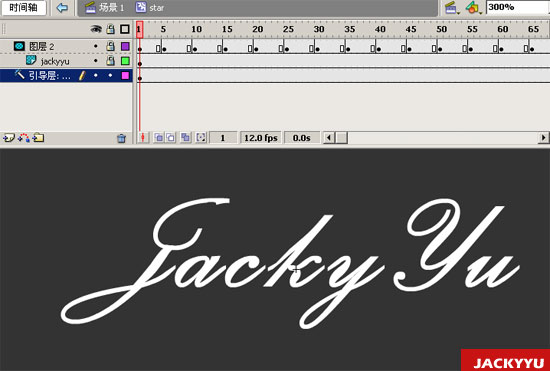The width and height of the screenshot is (550, 371).
Task: Toggle show/hide all layers eye icon
Action: coord(96,29)
